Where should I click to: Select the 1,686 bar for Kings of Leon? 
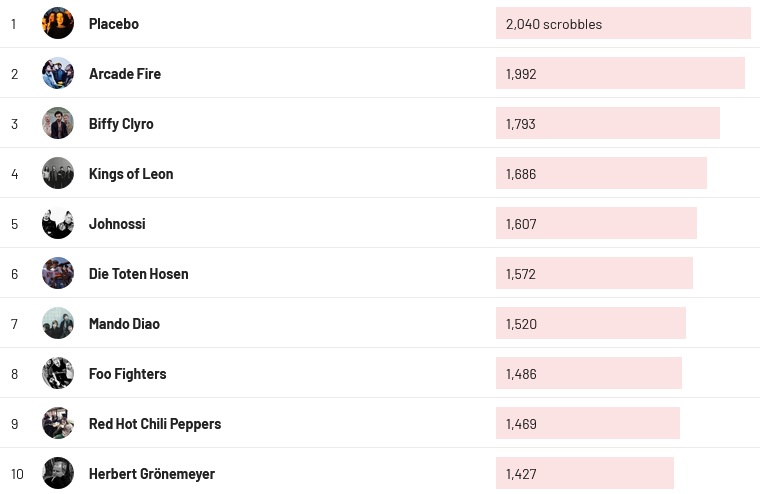coord(600,173)
